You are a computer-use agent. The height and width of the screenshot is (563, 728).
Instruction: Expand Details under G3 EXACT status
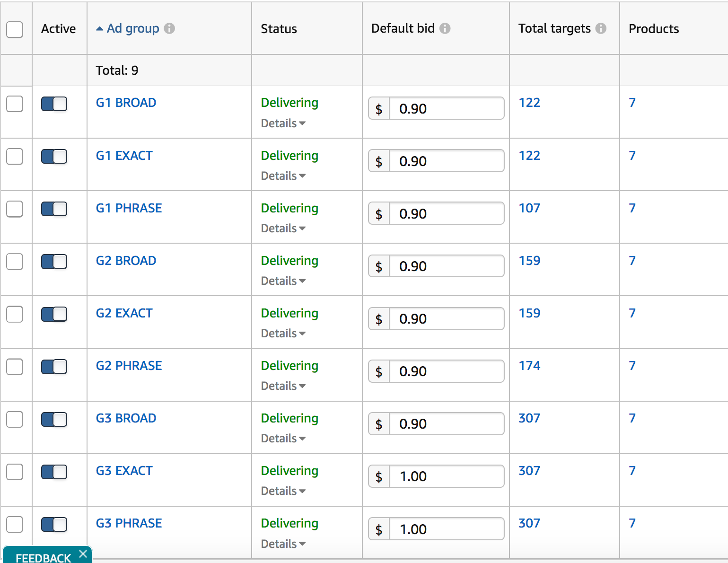click(283, 491)
